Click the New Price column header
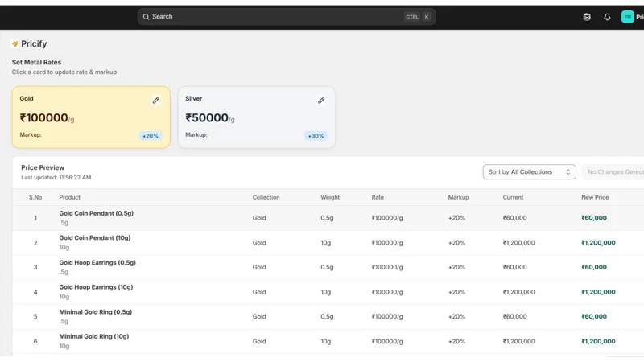644x362 pixels. point(595,197)
